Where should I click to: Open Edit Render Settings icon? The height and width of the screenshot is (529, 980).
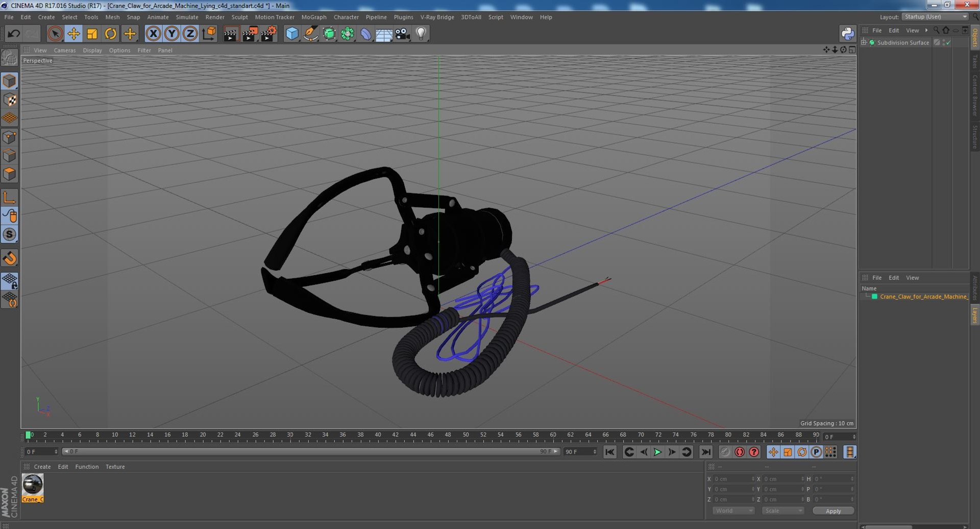pyautogui.click(x=268, y=34)
